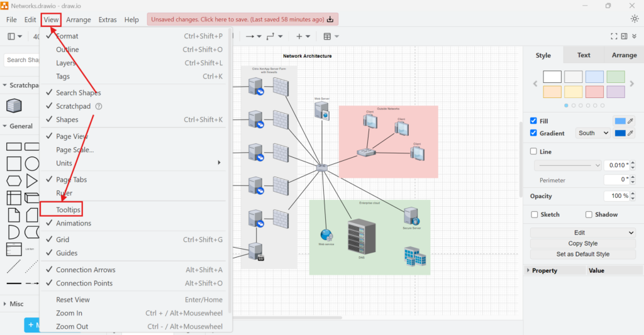Open the gradient direction South dropdown

click(594, 133)
